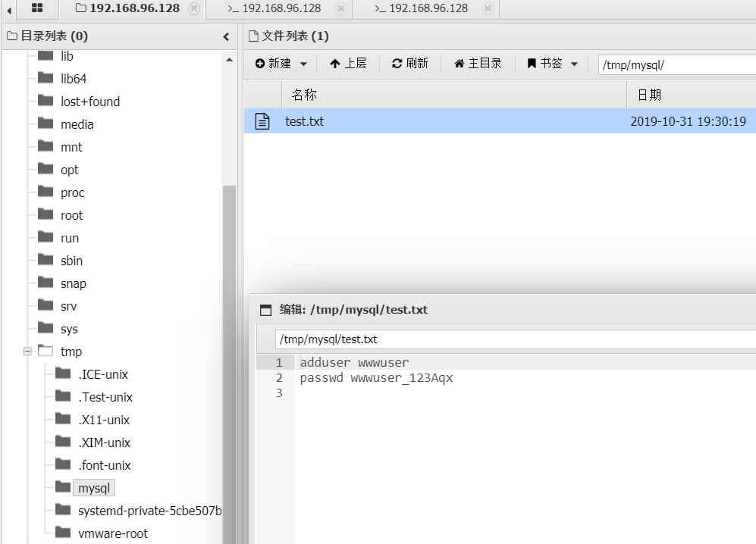Click the editor window title icon

(x=265, y=310)
